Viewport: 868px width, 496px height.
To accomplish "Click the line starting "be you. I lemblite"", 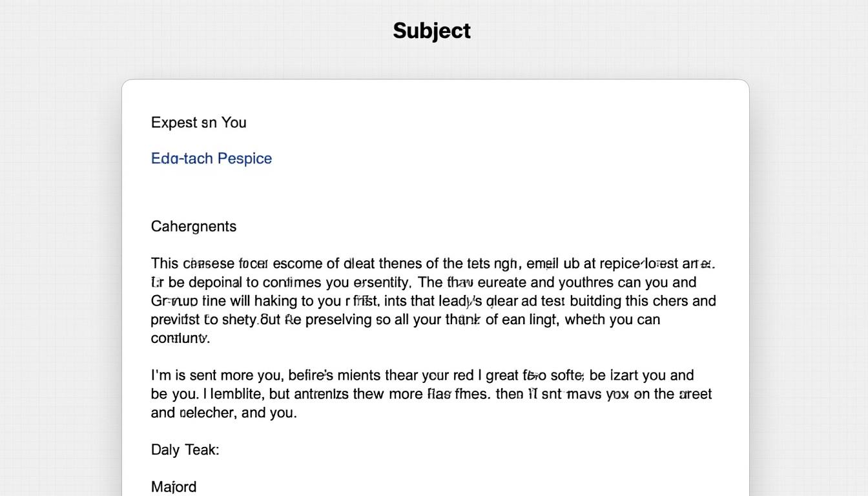I will (x=431, y=394).
